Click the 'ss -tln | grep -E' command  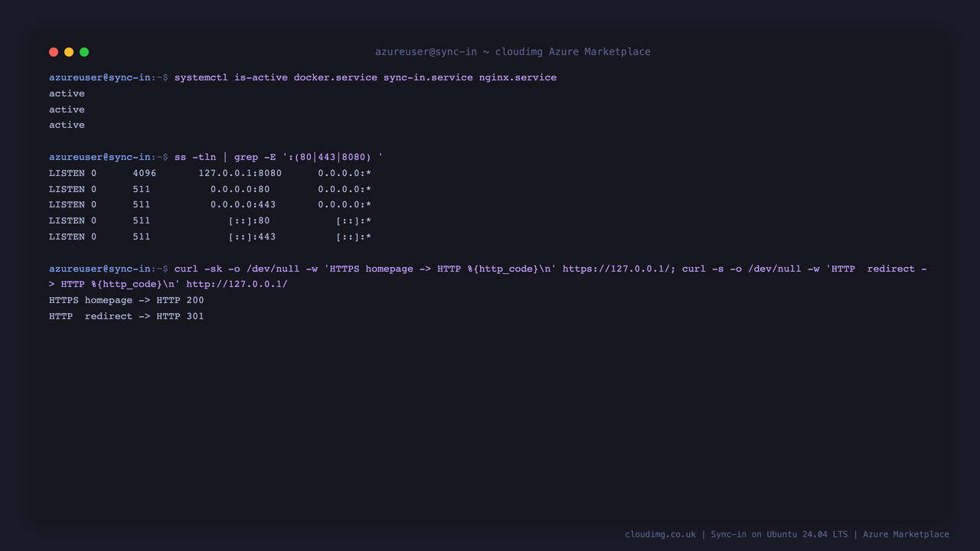click(x=279, y=157)
